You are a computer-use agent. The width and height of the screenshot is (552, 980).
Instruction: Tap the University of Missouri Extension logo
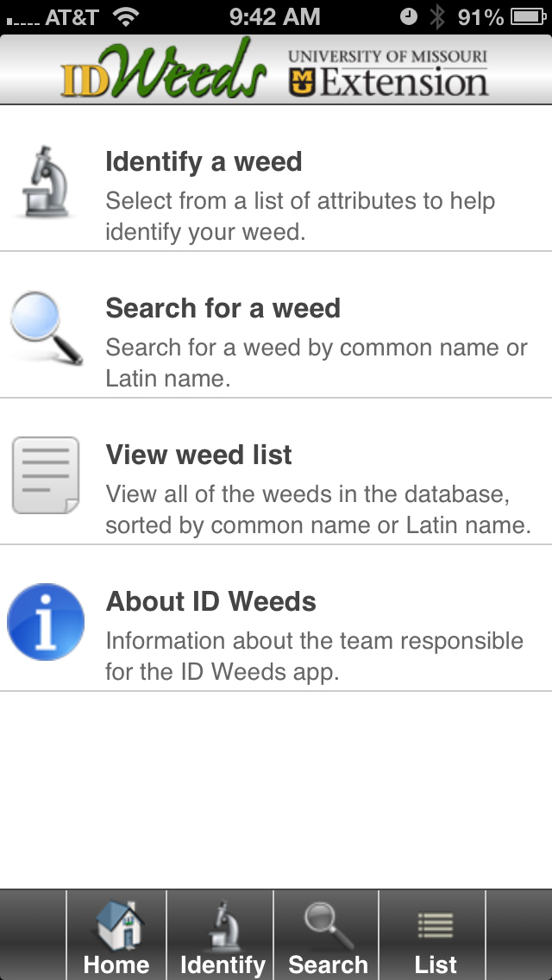click(388, 72)
